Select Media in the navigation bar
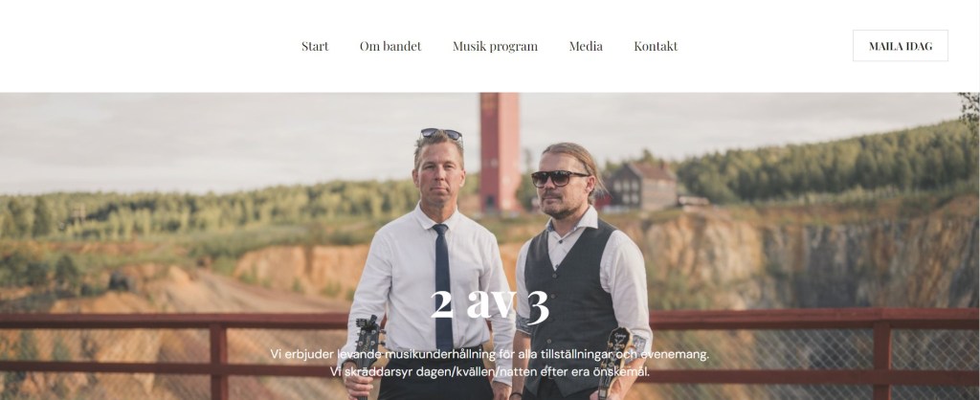Screen dimensions: 980x400 (x=586, y=46)
